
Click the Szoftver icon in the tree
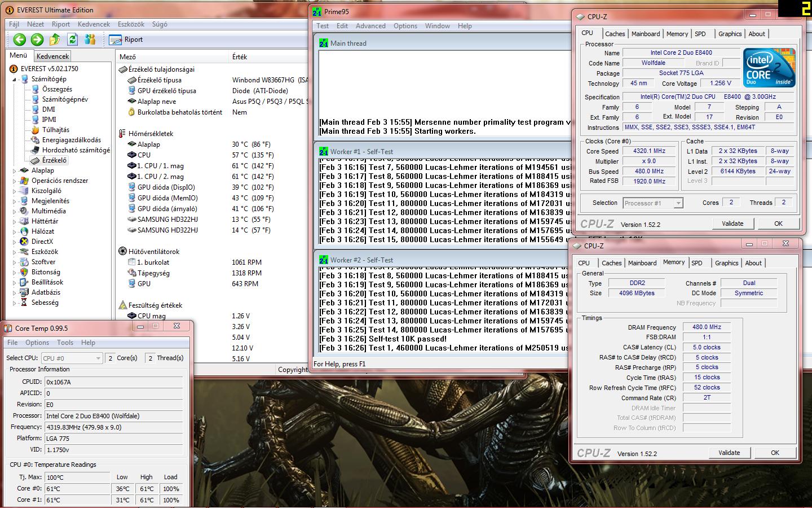pos(24,262)
